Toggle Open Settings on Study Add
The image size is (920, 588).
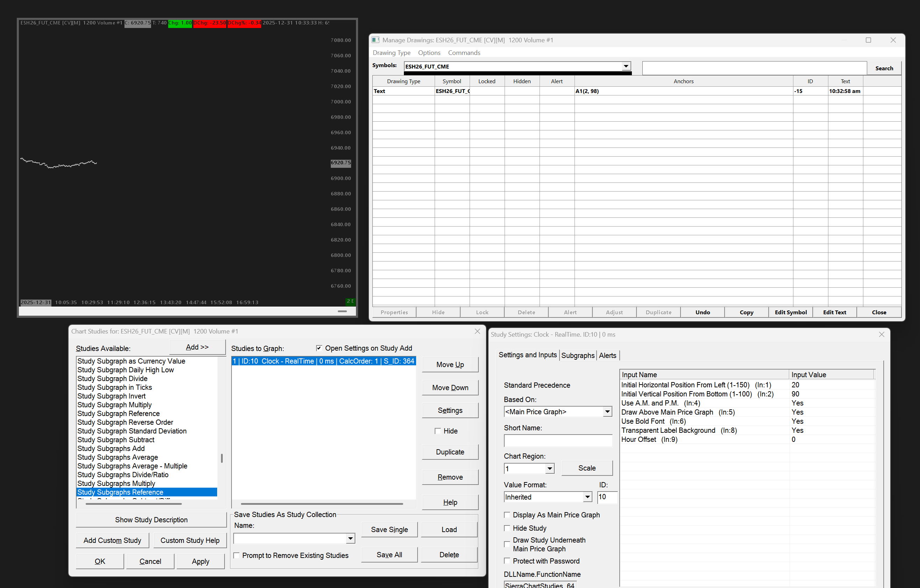point(319,348)
